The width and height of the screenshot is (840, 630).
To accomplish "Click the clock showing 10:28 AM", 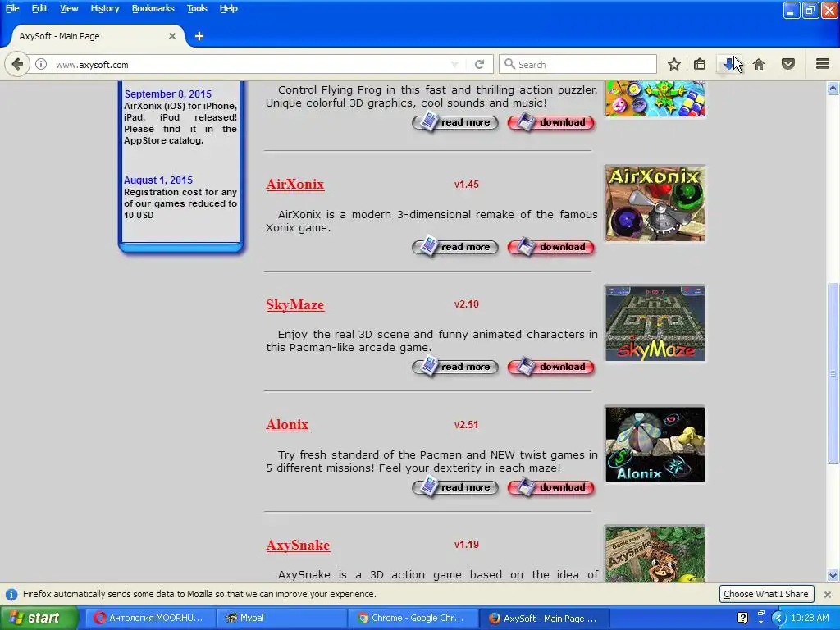I will coord(810,619).
